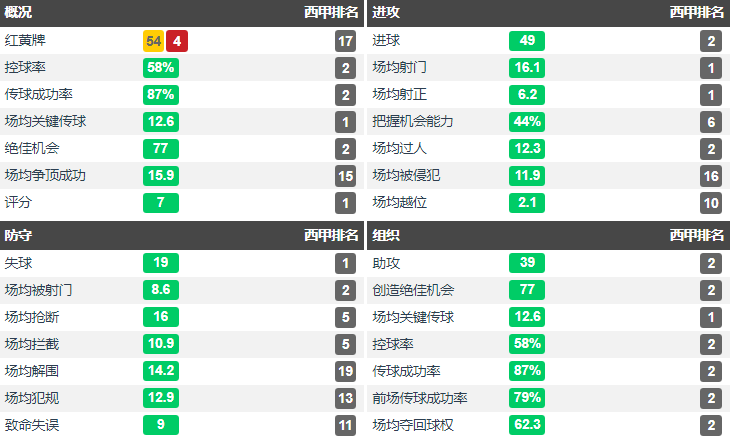Click 西甲排名 column header in 进攻
Screen dimensions: 732x438
tap(697, 12)
